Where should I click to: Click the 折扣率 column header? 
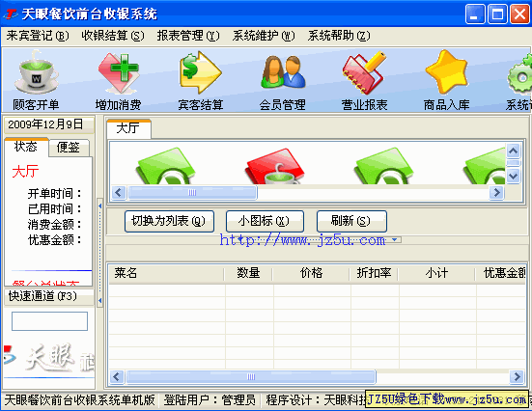375,273
